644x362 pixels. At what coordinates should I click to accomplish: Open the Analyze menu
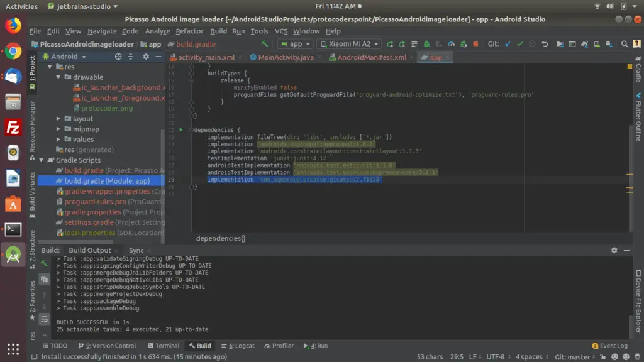coord(157,31)
